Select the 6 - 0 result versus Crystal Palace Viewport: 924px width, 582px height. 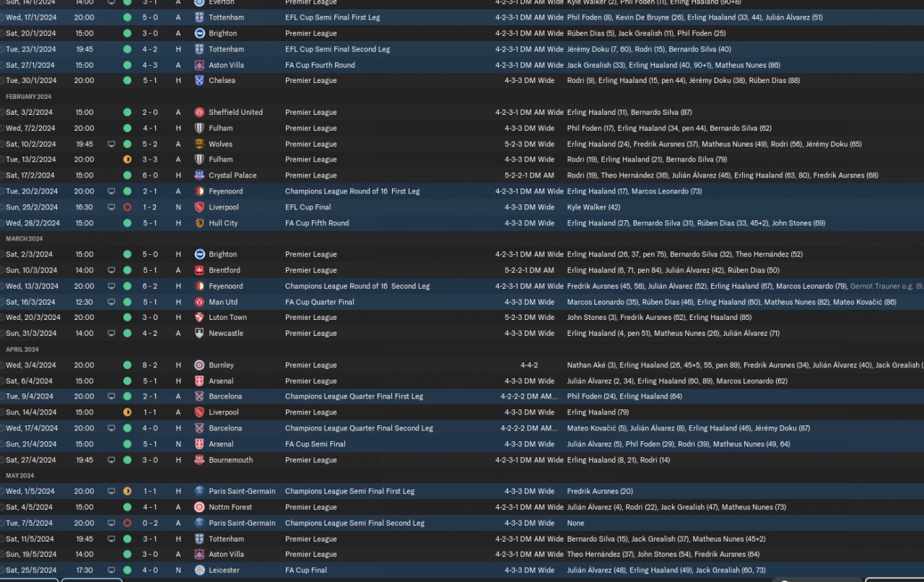click(x=150, y=175)
